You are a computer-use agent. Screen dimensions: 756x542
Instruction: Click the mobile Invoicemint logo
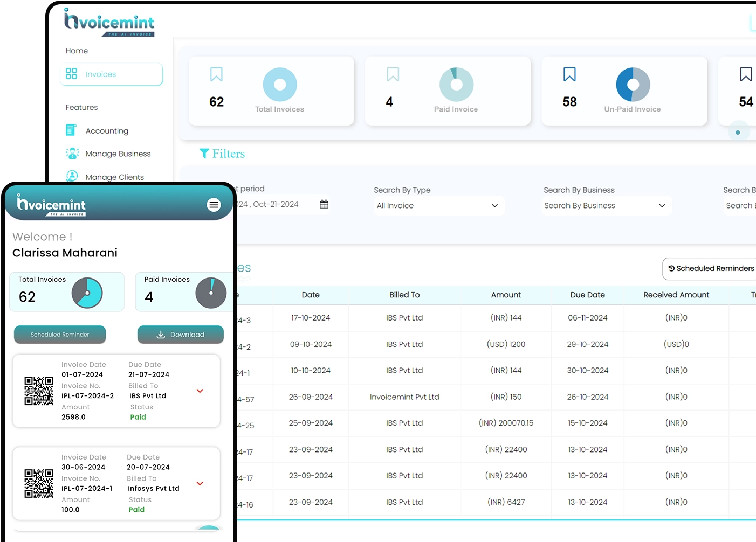51,205
